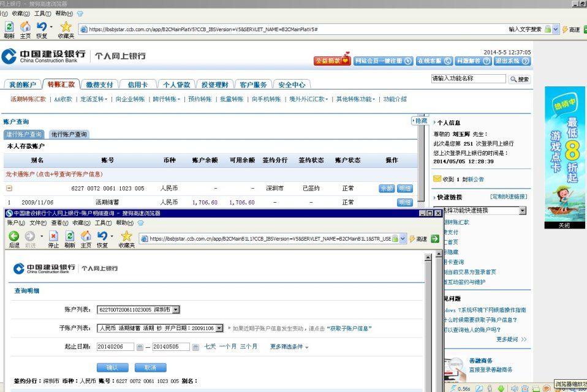Click the popup's refresh (刷新) icon

pyautogui.click(x=70, y=236)
